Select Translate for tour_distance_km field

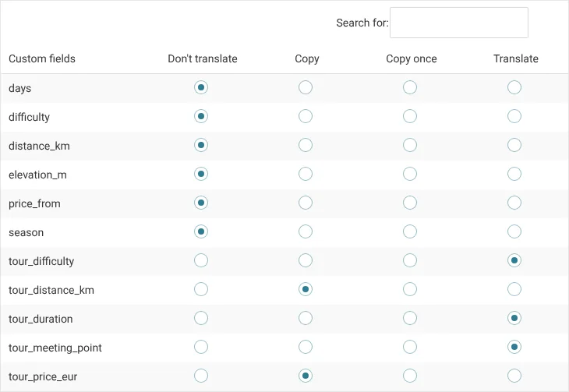[514, 289]
